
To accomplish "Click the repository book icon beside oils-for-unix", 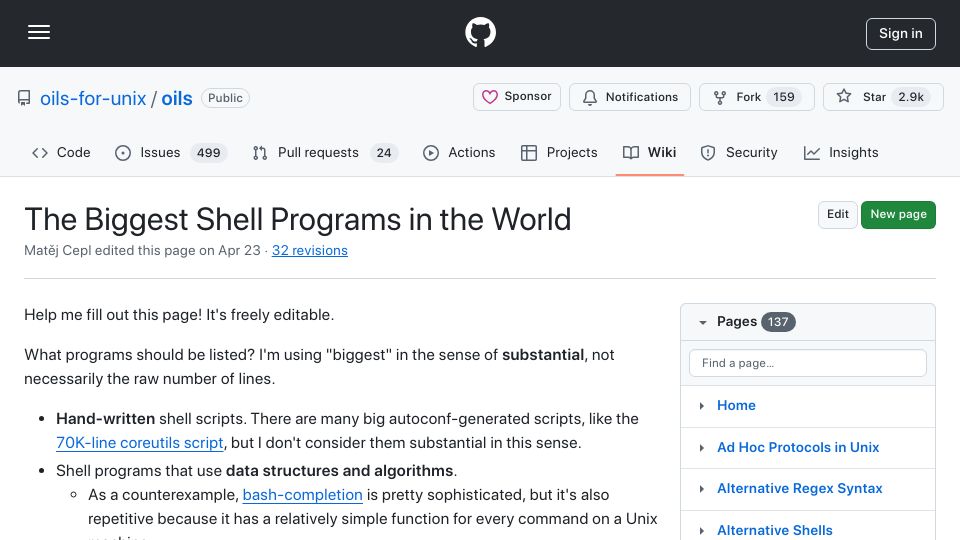I will coord(24,98).
